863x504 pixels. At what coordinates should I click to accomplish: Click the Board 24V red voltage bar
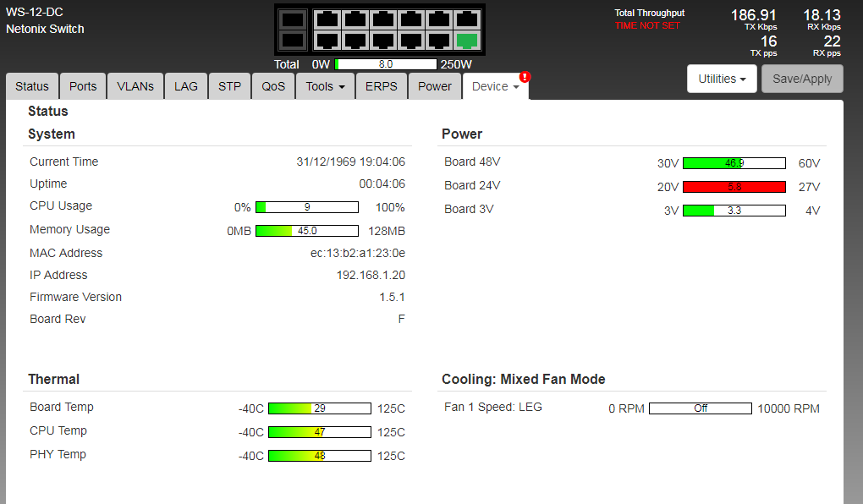(x=734, y=187)
